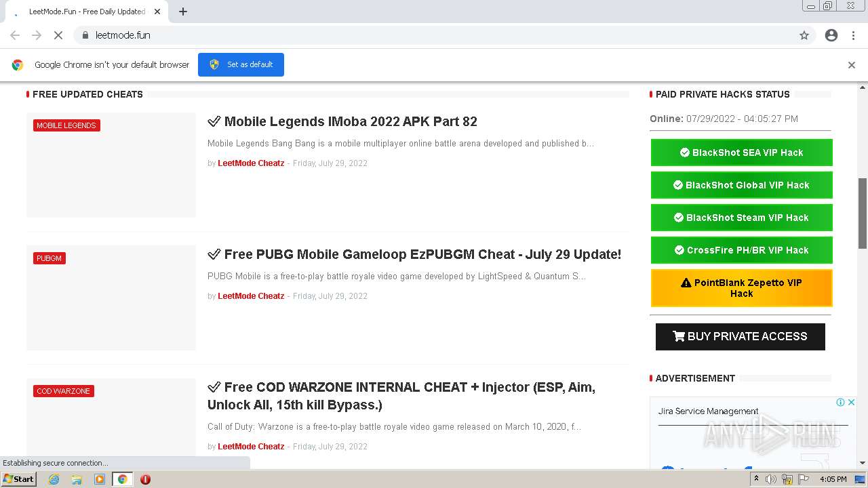Image resolution: width=868 pixels, height=488 pixels.
Task: Click scrollbar down arrow
Action: pos(863,463)
